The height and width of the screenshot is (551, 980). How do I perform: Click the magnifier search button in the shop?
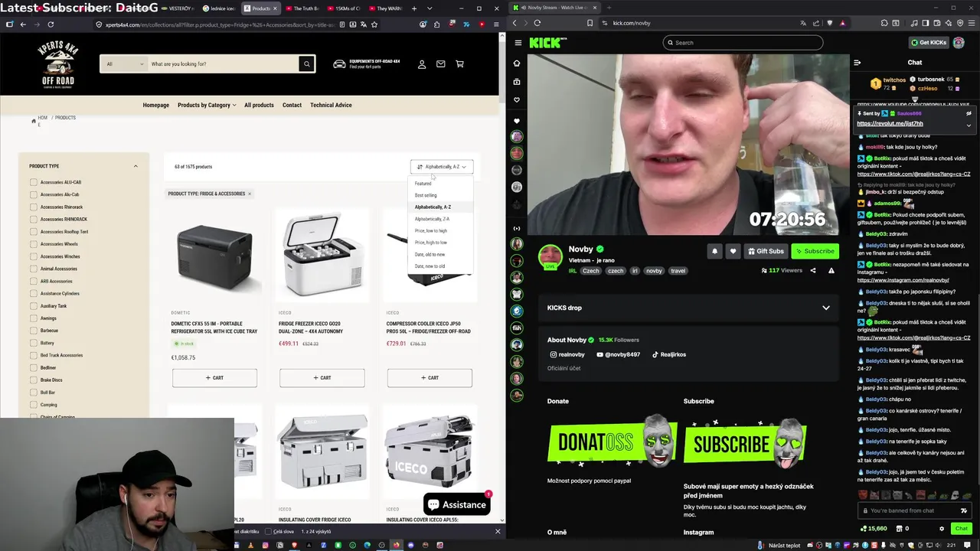point(307,64)
